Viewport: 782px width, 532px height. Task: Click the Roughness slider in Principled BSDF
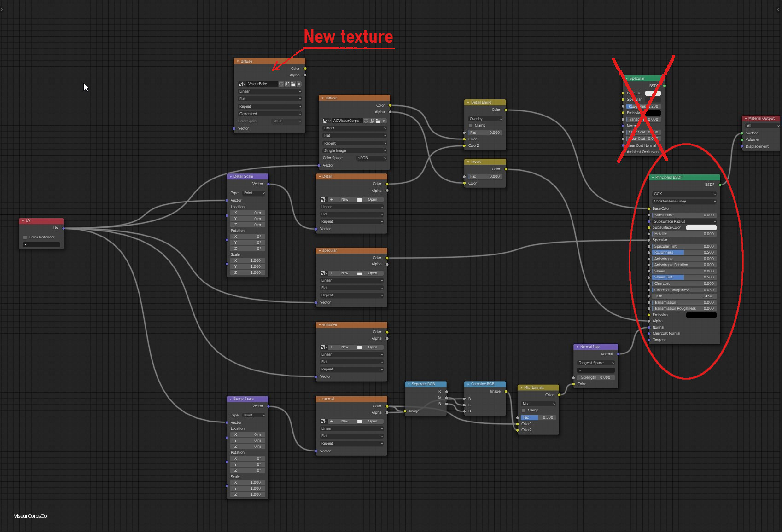pyautogui.click(x=684, y=253)
